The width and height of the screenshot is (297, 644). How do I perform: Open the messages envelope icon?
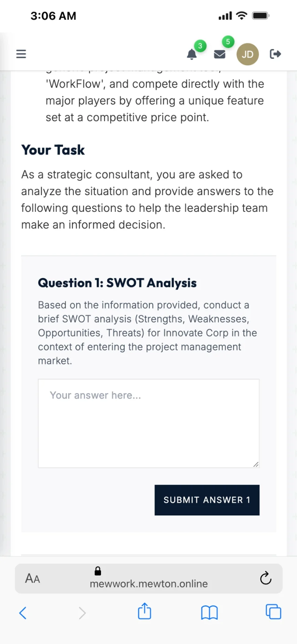(220, 54)
